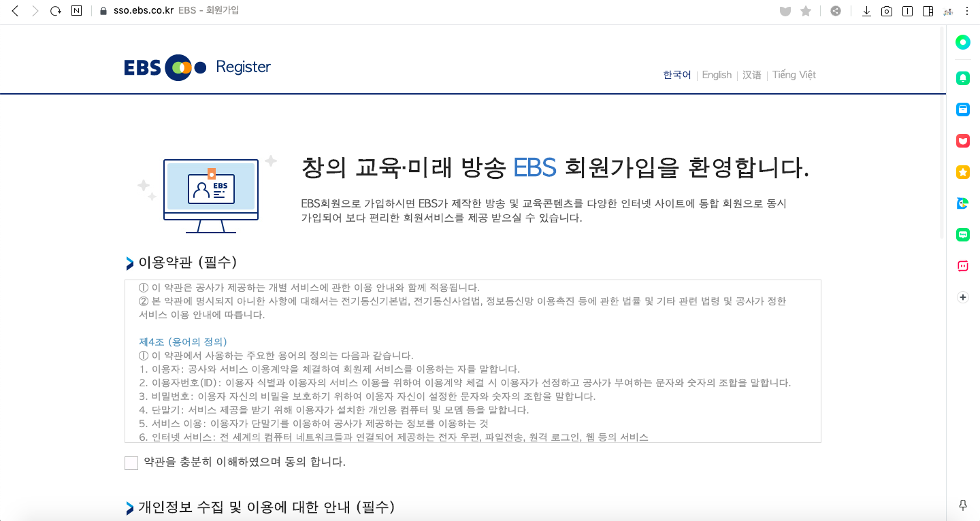The image size is (980, 521).
Task: Click the terms line starting '1. 이용자'
Action: 329,369
